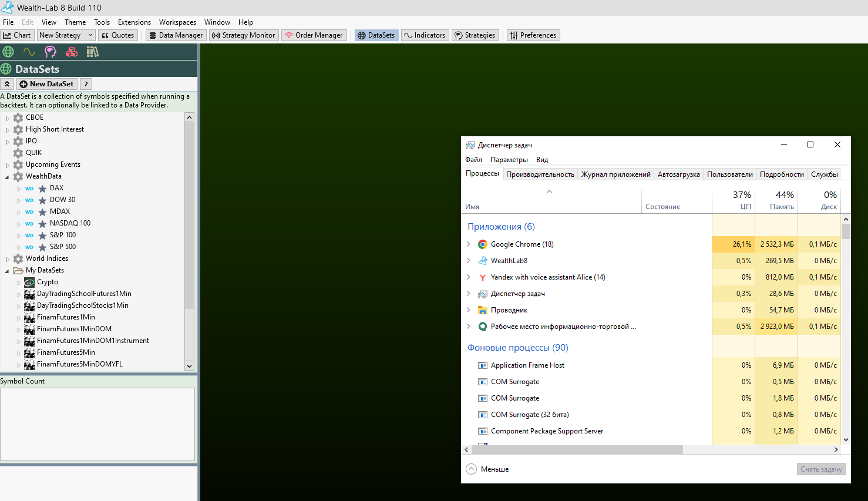Expand the Google Chrome process group
The image size is (868, 501).
[468, 244]
